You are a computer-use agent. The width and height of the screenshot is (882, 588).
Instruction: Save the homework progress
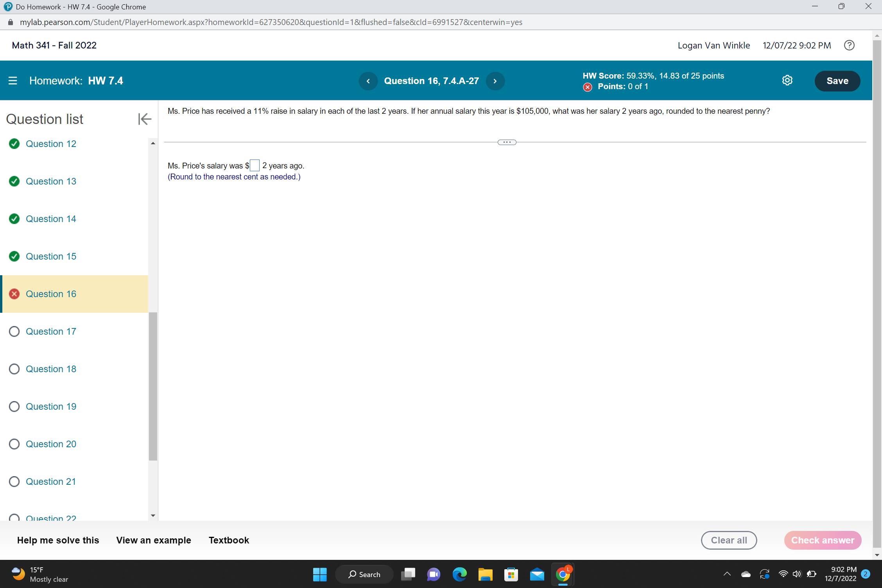(837, 81)
